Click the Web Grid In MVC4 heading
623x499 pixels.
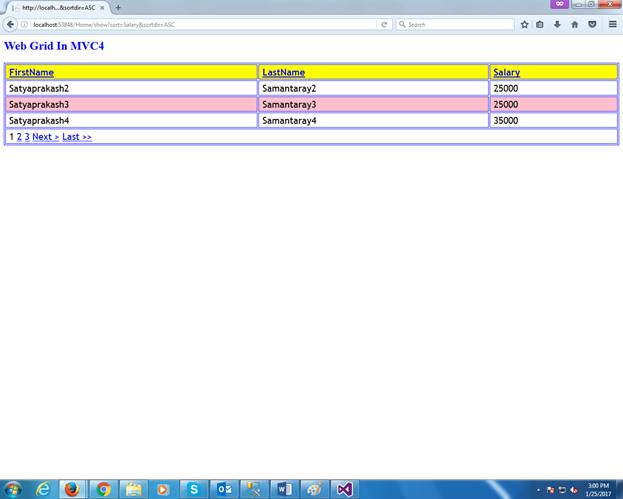[x=54, y=46]
